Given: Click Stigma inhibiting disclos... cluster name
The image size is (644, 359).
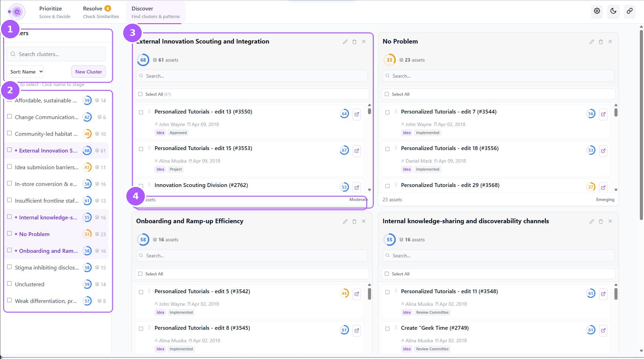Looking at the screenshot, I should click(47, 268).
